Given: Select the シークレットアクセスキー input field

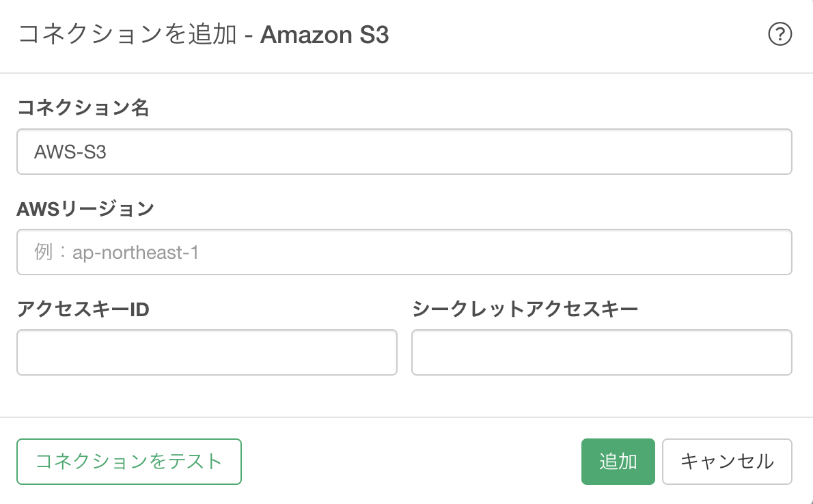Looking at the screenshot, I should pyautogui.click(x=602, y=352).
